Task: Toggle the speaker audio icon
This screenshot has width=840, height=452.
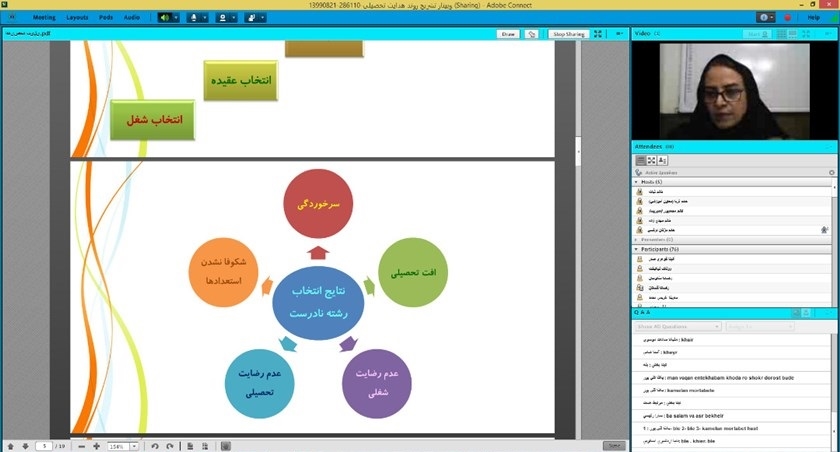Action: 164,18
